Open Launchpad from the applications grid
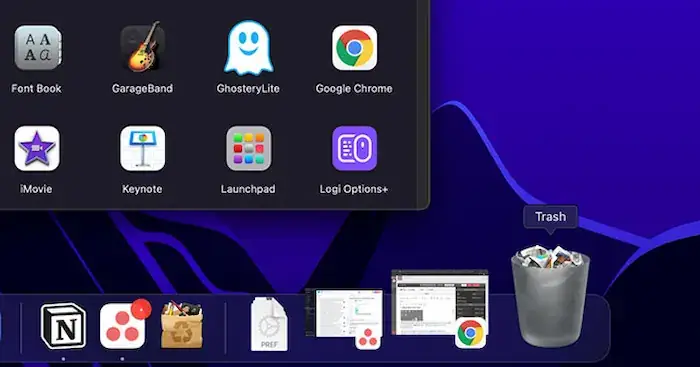Screen dimensions: 700x367 tap(248, 148)
